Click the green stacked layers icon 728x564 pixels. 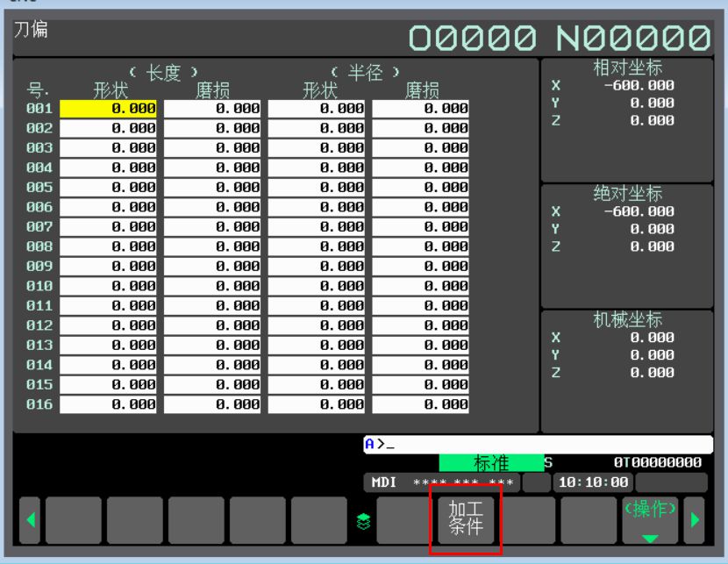[363, 521]
